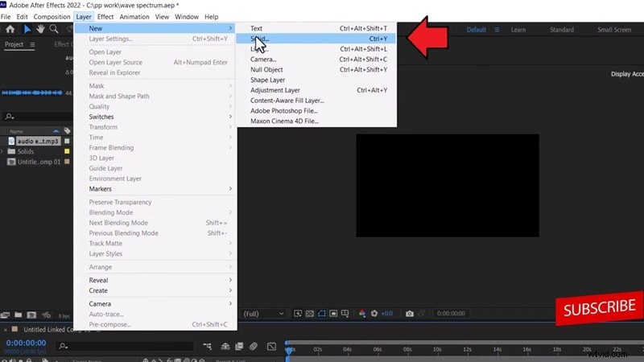Switch to the Small Screen workspace
644x362 pixels.
pos(614,30)
